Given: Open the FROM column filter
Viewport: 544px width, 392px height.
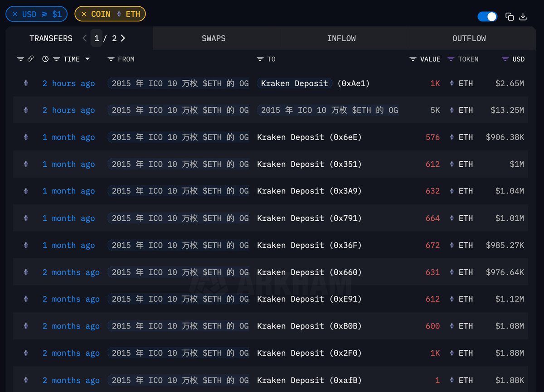Looking at the screenshot, I should (111, 59).
